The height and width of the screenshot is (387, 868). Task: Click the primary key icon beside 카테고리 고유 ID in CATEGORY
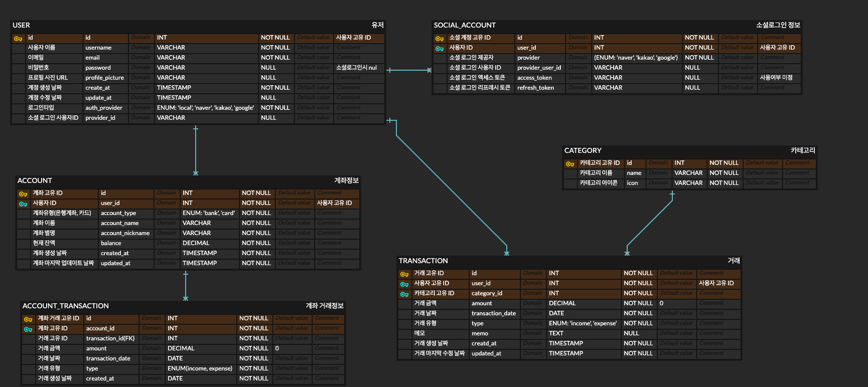pos(570,163)
